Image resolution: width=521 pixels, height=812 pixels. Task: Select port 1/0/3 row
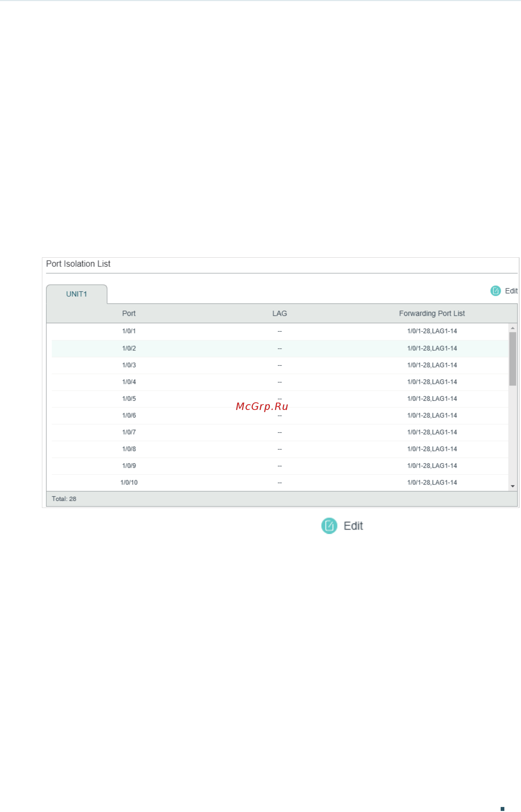280,365
